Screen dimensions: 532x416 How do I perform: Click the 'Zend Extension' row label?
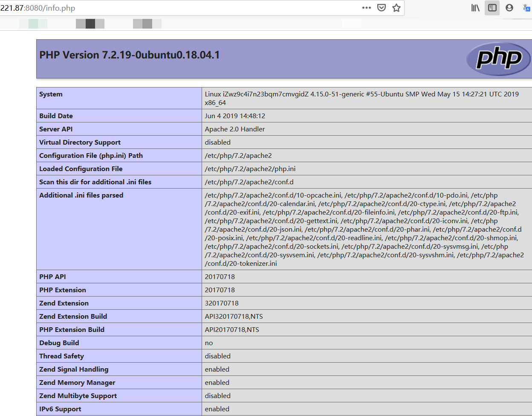click(64, 303)
